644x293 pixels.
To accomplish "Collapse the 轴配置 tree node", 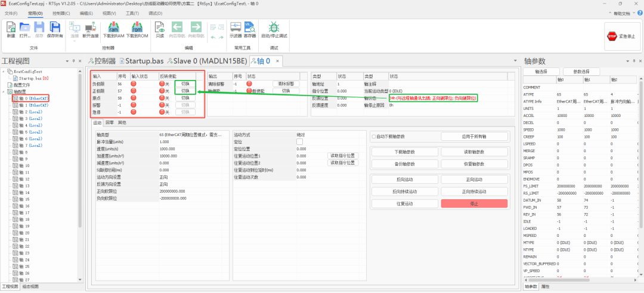I will (x=4, y=92).
